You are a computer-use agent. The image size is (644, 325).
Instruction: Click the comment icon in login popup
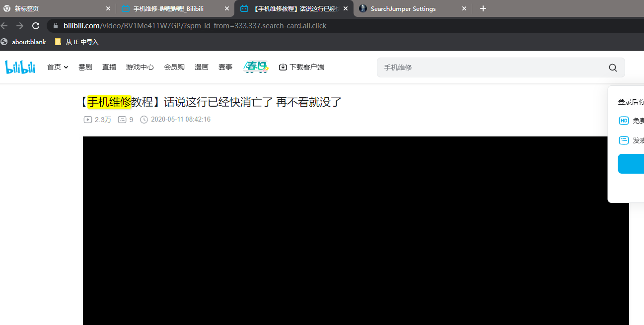pos(624,140)
